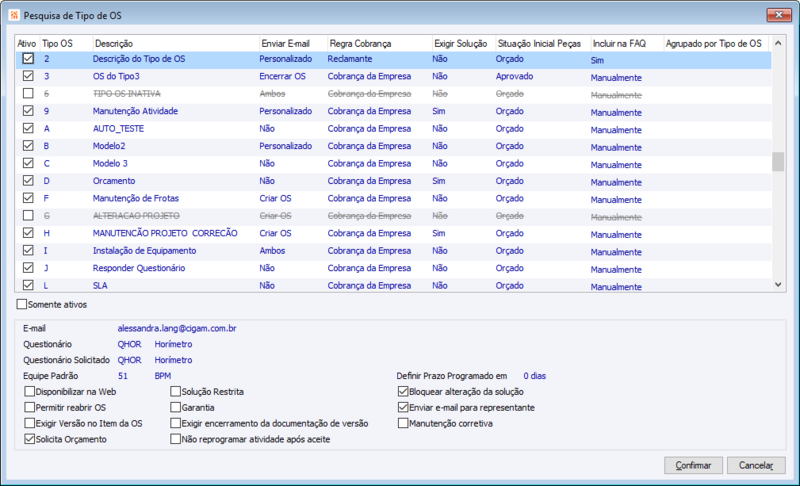This screenshot has height=486, width=800.
Task: Click '0 dias' prazo value
Action: [535, 376]
